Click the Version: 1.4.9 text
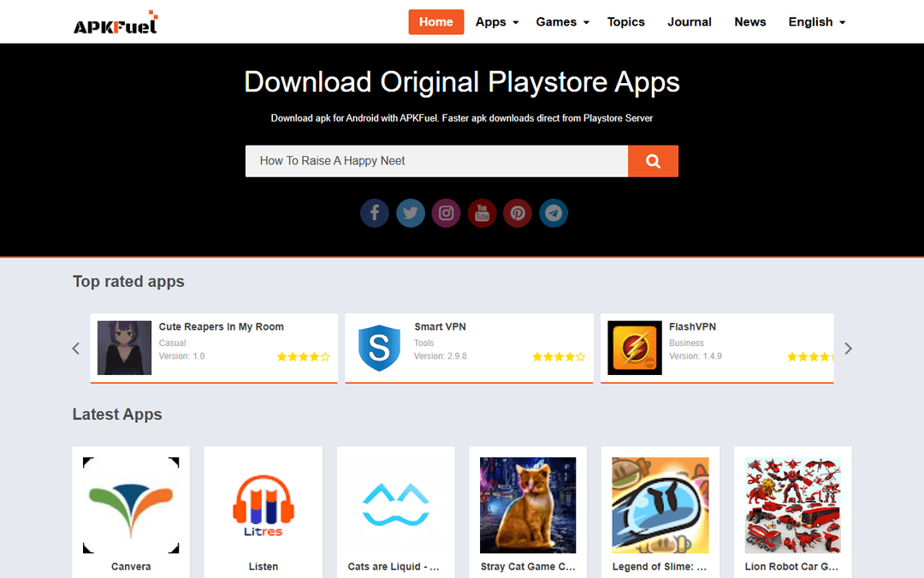924x578 pixels. [696, 356]
